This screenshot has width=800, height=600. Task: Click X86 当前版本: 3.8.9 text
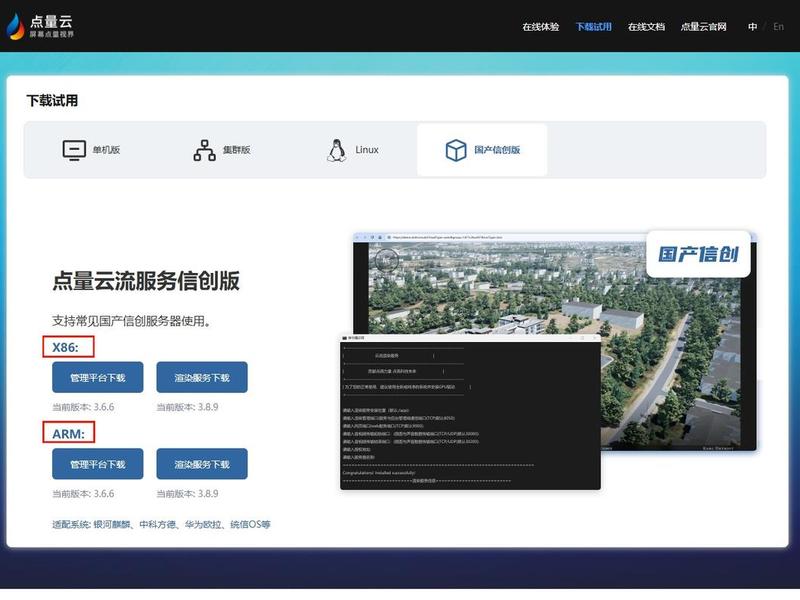click(187, 407)
